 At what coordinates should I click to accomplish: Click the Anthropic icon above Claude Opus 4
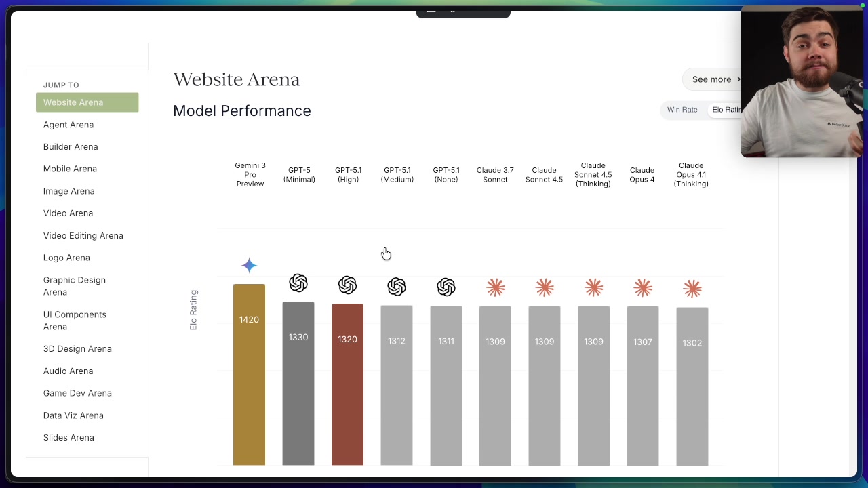[642, 288]
